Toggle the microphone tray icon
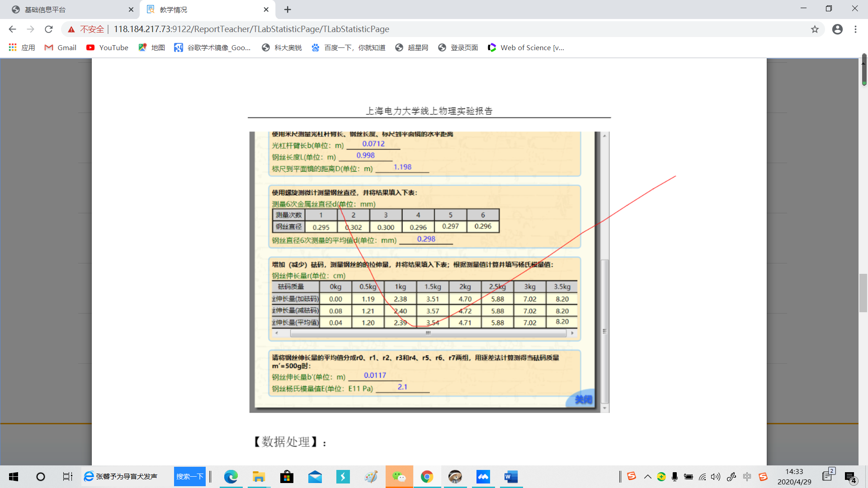Viewport: 868px width, 488px height. [675, 477]
